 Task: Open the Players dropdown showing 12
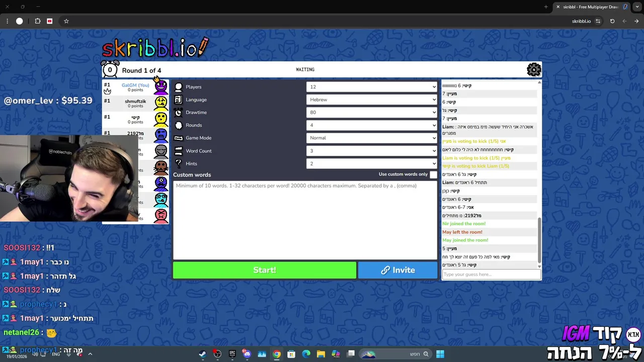(x=372, y=87)
